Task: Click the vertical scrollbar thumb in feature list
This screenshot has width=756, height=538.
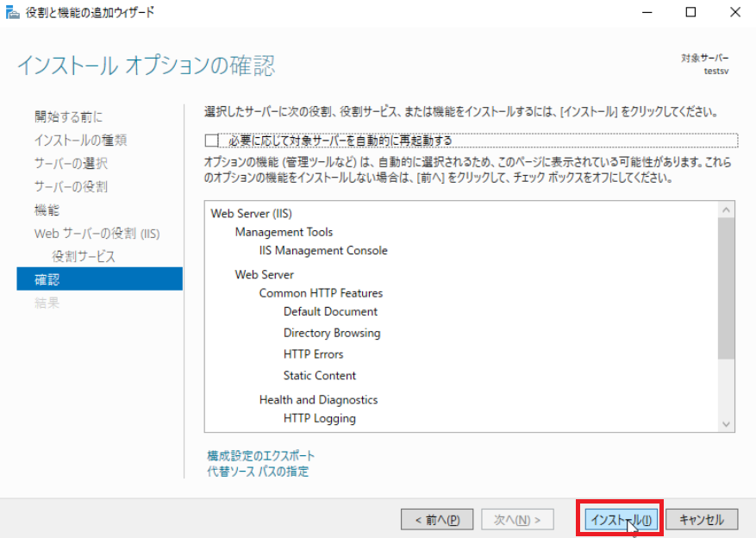Action: pos(726,288)
